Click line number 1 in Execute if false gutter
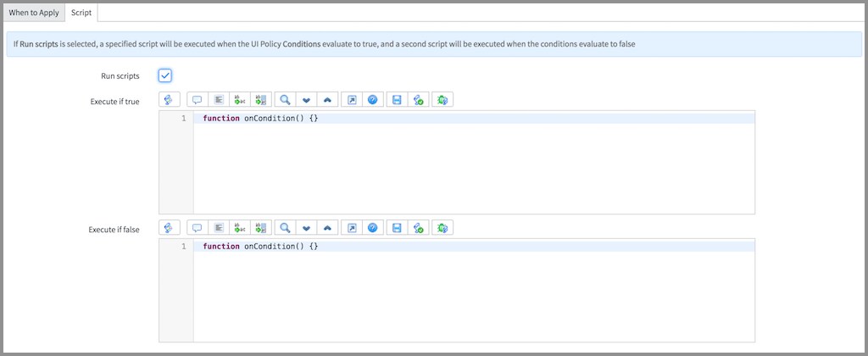 tap(183, 247)
